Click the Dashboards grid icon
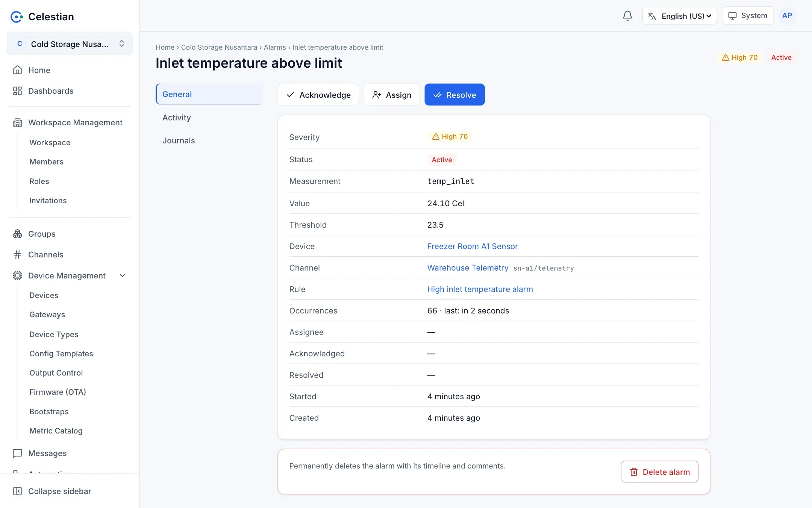Viewport: 812px width, 508px height. pyautogui.click(x=17, y=91)
